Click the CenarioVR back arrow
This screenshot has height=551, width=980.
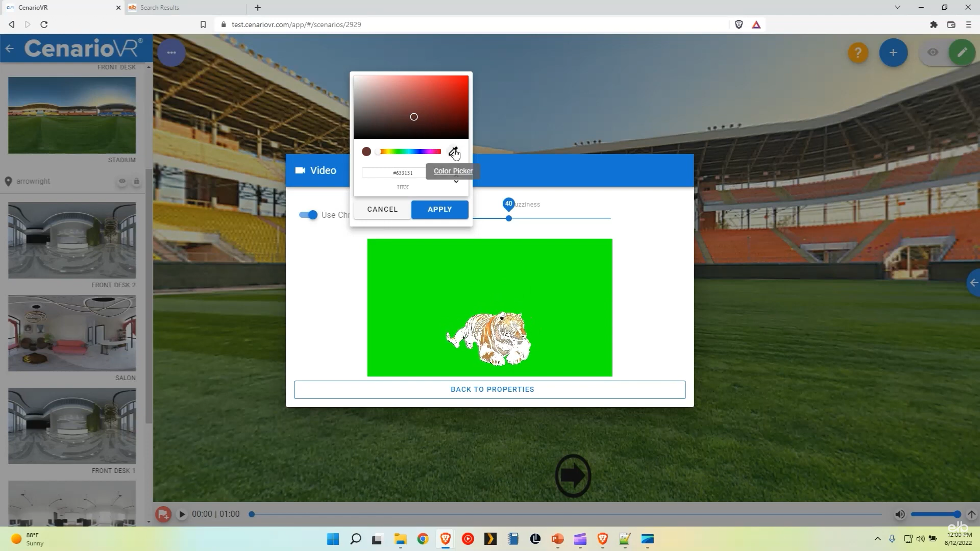click(10, 49)
